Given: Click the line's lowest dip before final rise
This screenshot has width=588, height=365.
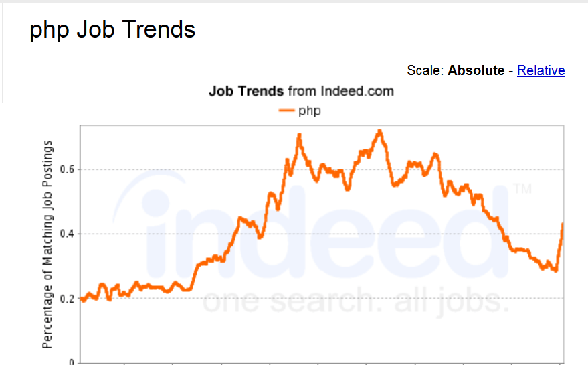Looking at the screenshot, I should pos(555,270).
